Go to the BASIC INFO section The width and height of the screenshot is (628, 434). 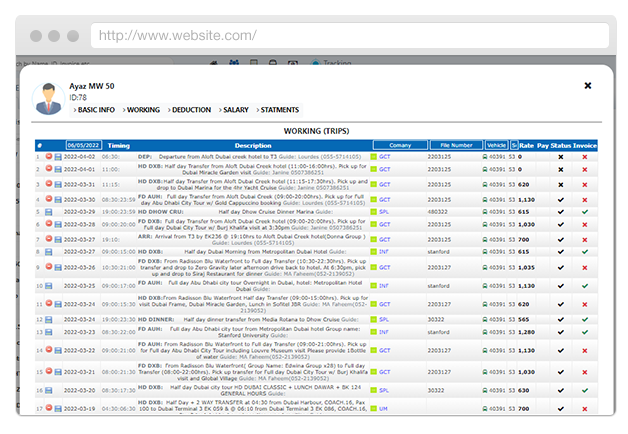tap(93, 109)
